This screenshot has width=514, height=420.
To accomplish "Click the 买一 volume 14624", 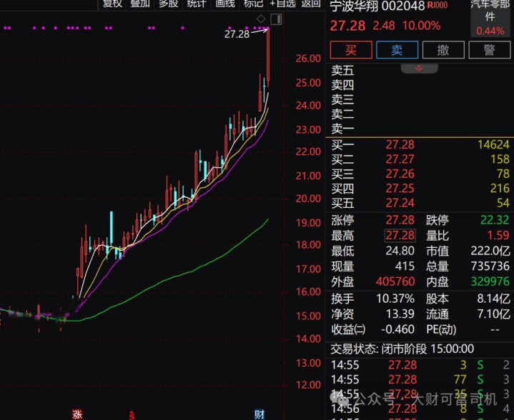I will click(493, 144).
